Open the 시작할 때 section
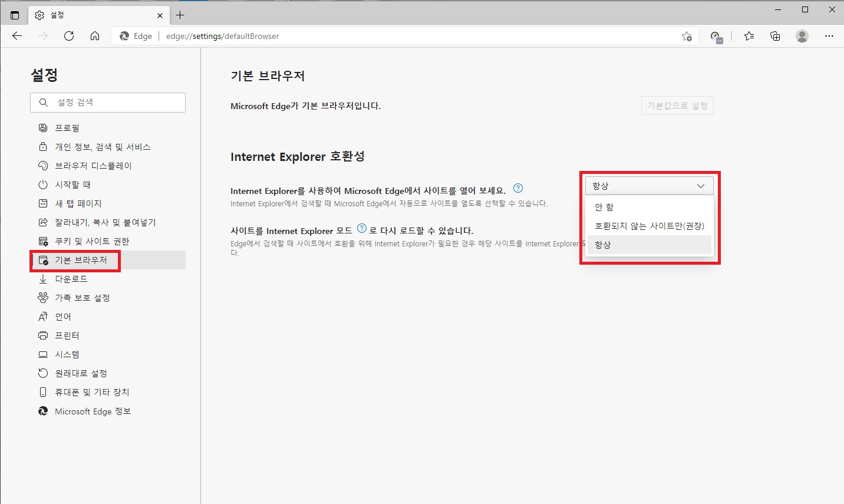The width and height of the screenshot is (844, 504). point(108,185)
